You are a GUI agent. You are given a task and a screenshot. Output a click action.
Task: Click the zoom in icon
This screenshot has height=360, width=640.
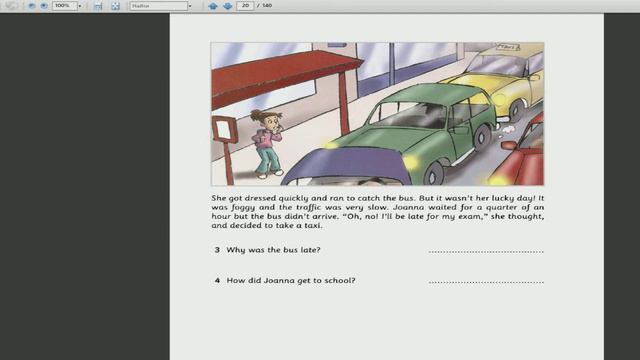(44, 6)
